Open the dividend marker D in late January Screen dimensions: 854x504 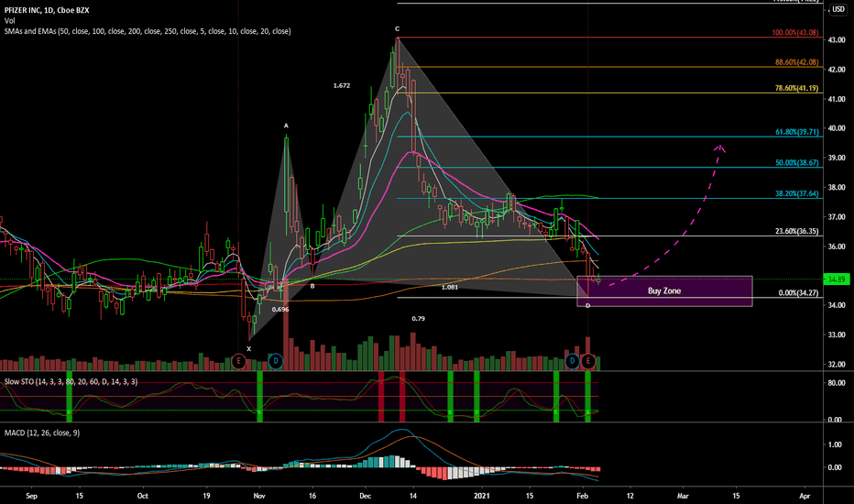(572, 361)
